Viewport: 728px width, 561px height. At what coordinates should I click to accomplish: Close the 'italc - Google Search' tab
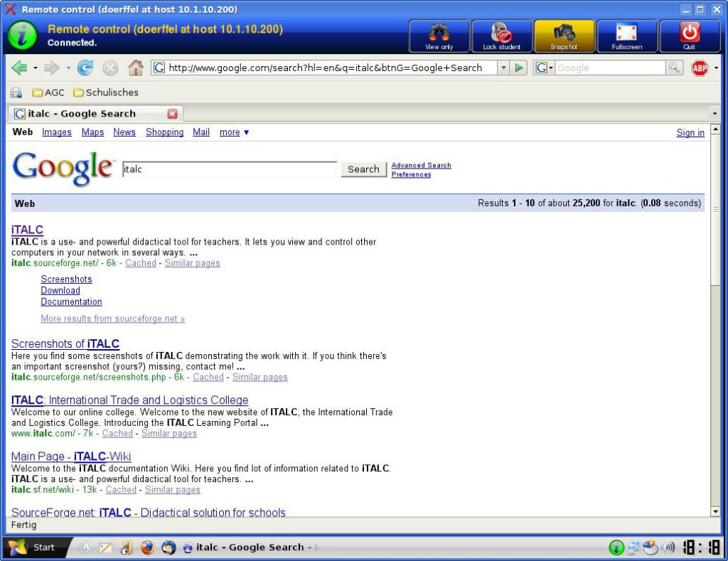[172, 114]
